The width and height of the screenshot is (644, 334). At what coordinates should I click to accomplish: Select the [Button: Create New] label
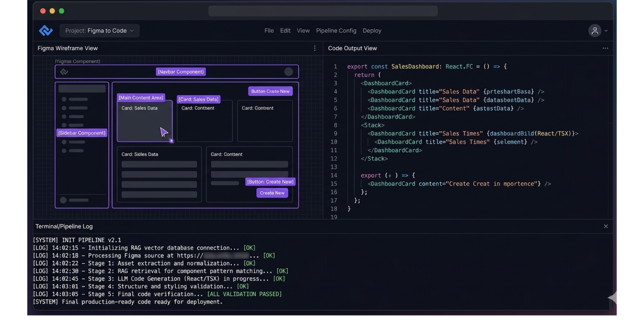[x=270, y=182]
